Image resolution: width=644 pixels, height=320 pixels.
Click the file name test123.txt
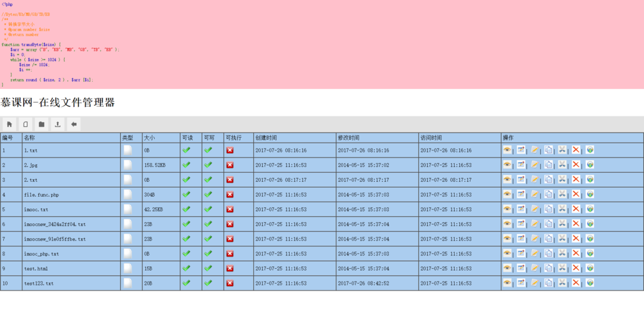coord(38,284)
